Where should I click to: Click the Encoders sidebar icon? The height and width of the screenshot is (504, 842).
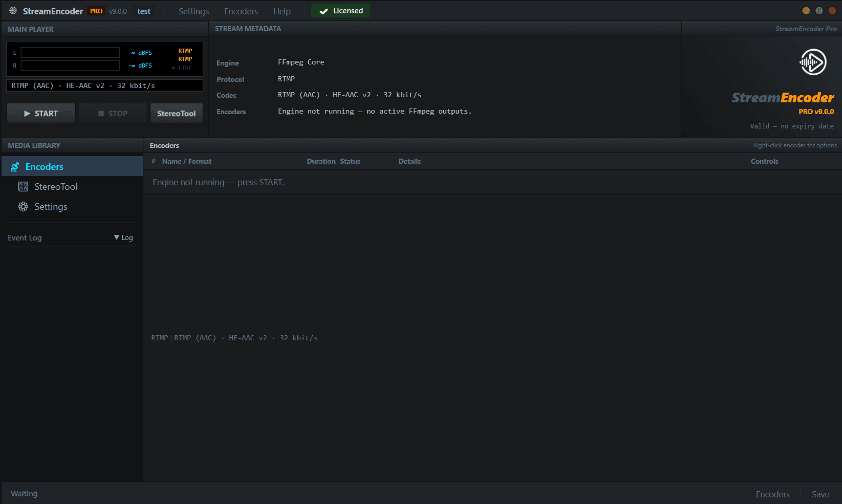pyautogui.click(x=15, y=167)
